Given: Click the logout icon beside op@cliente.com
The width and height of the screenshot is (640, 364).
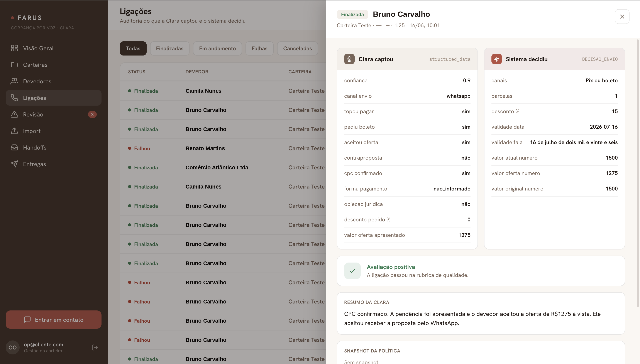Looking at the screenshot, I should 95,347.
